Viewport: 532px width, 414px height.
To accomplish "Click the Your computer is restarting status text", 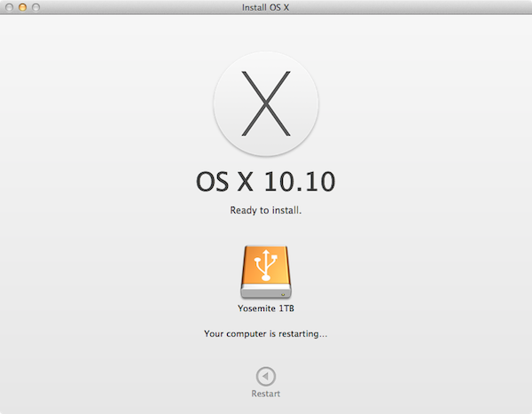I will coord(266,334).
